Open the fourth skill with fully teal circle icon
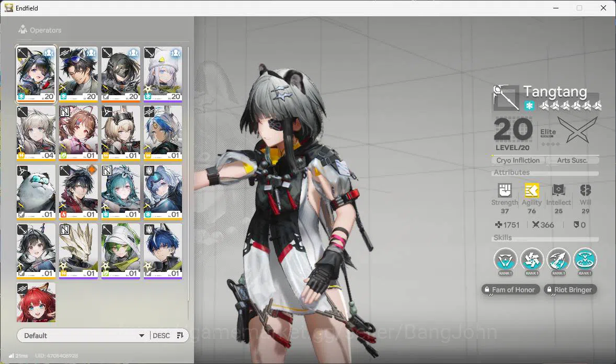The width and height of the screenshot is (616, 364). tap(585, 260)
